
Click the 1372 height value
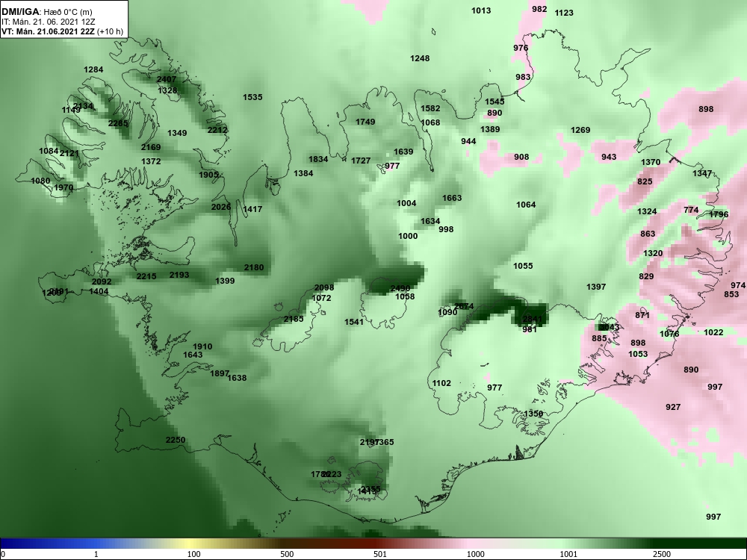pos(151,161)
